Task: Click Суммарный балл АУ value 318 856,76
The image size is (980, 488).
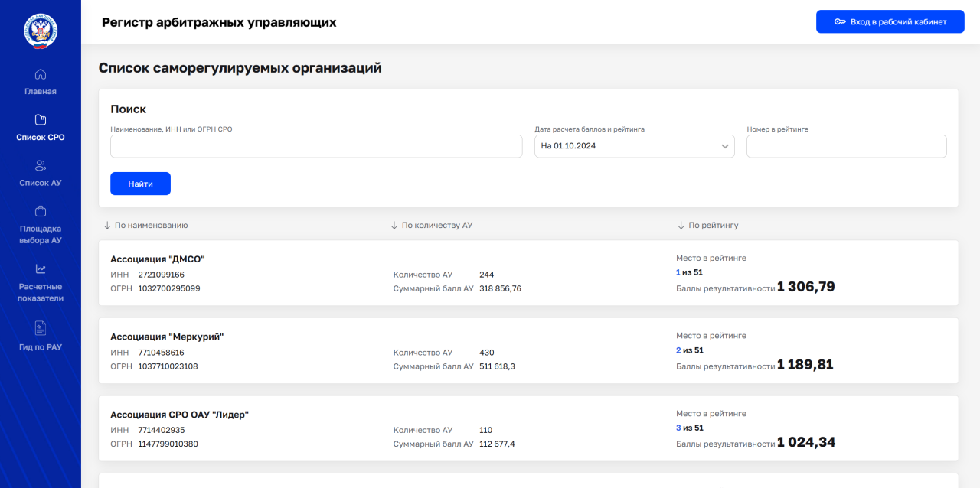Action: [500, 288]
